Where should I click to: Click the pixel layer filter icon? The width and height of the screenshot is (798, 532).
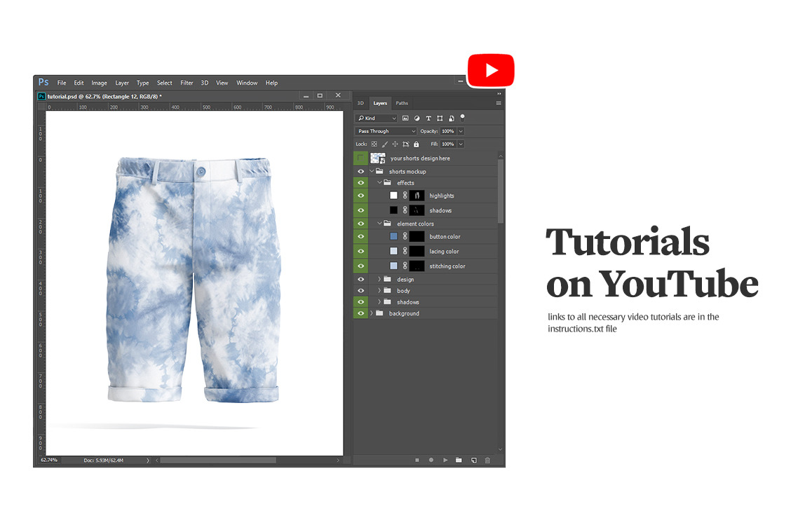[405, 118]
